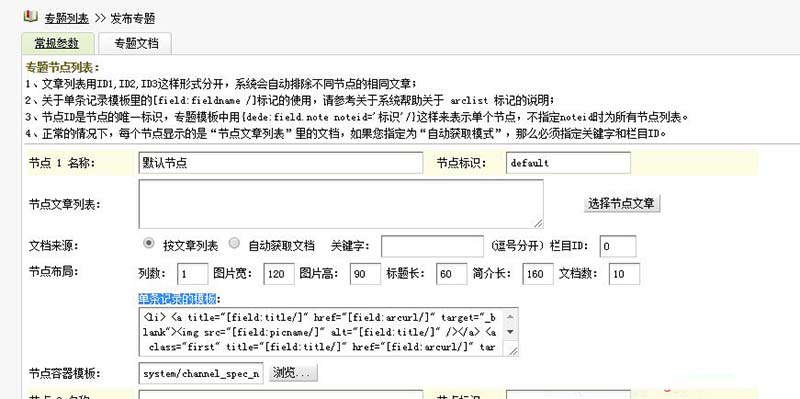Screen dimensions: 800x399
Task: Click the 关键字 input field
Action: 432,246
